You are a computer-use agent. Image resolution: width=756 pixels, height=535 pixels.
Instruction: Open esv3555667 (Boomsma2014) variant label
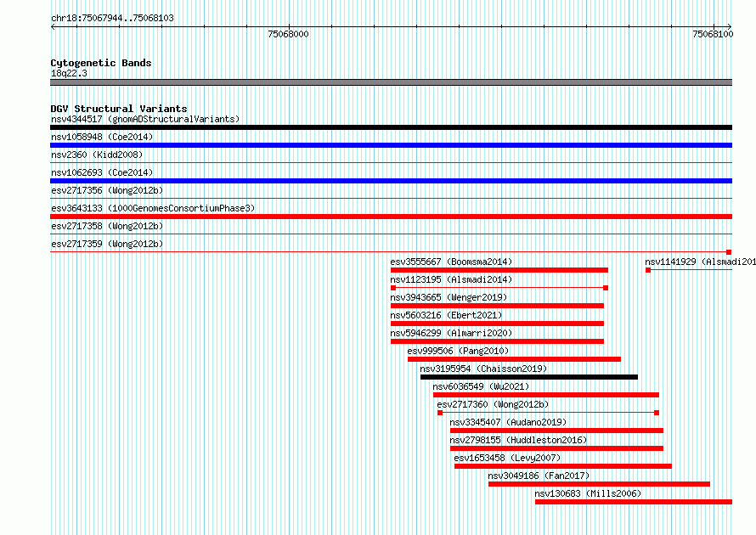[x=451, y=262]
